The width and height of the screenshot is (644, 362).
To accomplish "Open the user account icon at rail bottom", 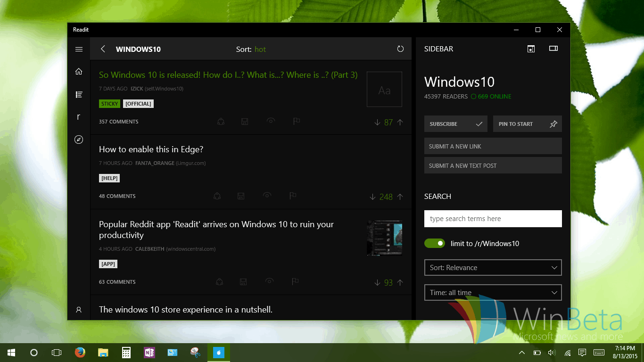I will tap(79, 310).
